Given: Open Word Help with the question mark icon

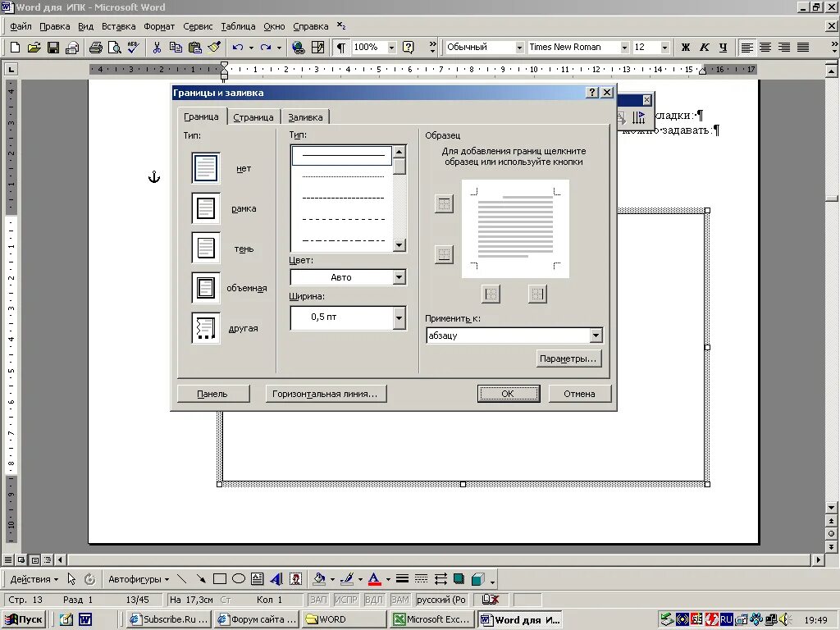Looking at the screenshot, I should (x=409, y=47).
